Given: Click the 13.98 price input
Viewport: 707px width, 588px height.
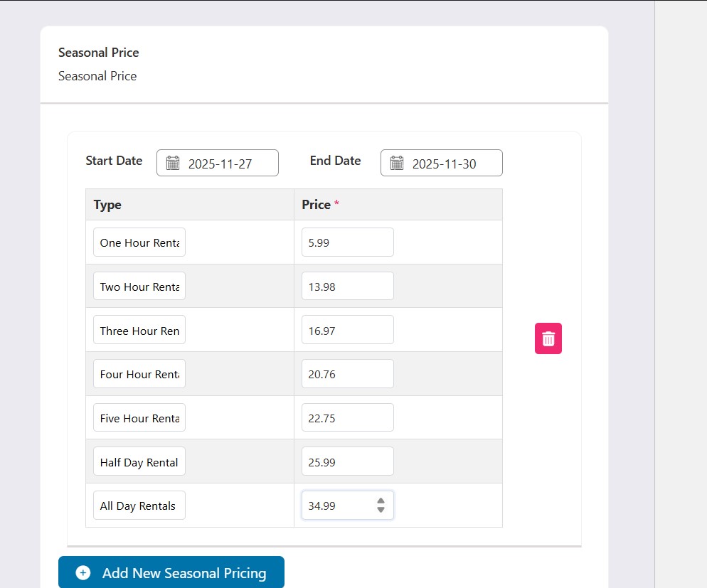Looking at the screenshot, I should 347,287.
